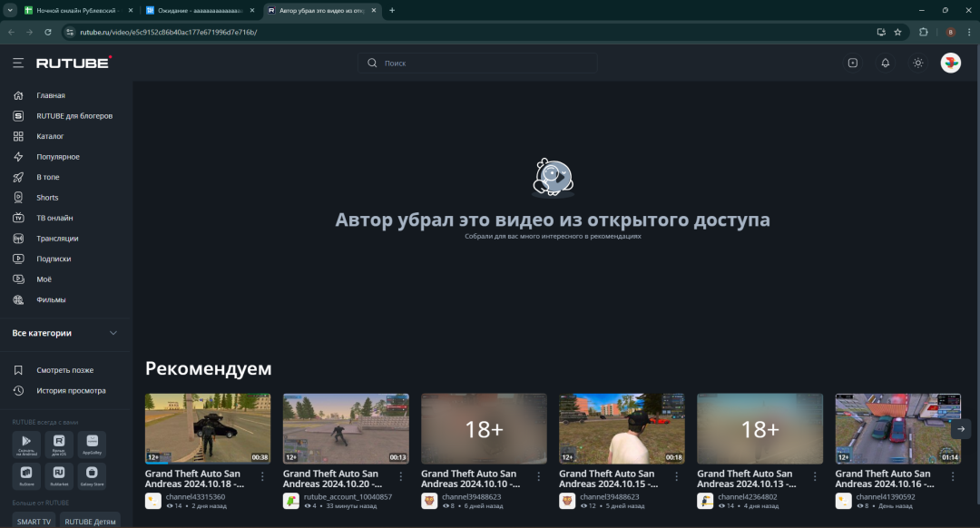Open the user profile avatar
This screenshot has height=528, width=980.
[x=951, y=63]
